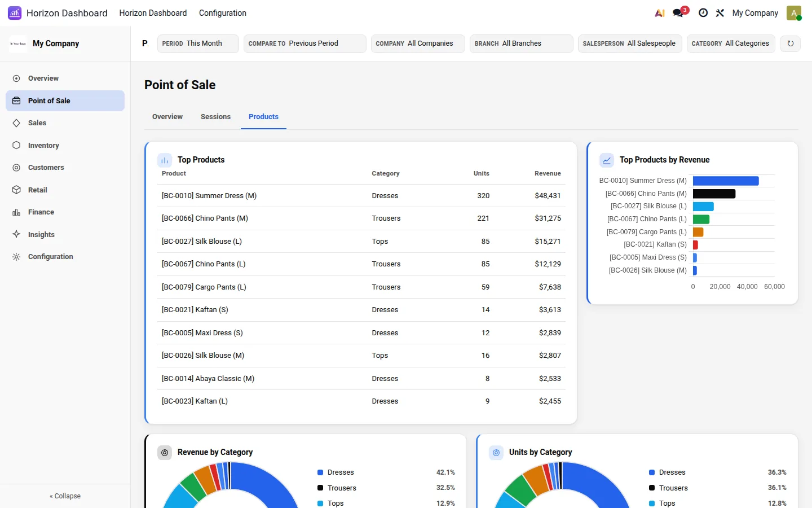
Task: Click the clock activities icon
Action: pyautogui.click(x=703, y=13)
